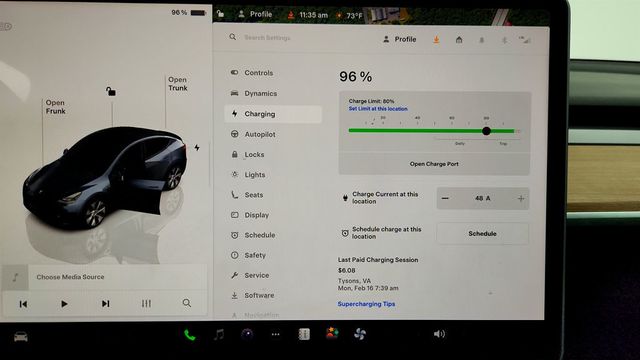Tap Open Charge Port button
The height and width of the screenshot is (360, 640).
(434, 164)
